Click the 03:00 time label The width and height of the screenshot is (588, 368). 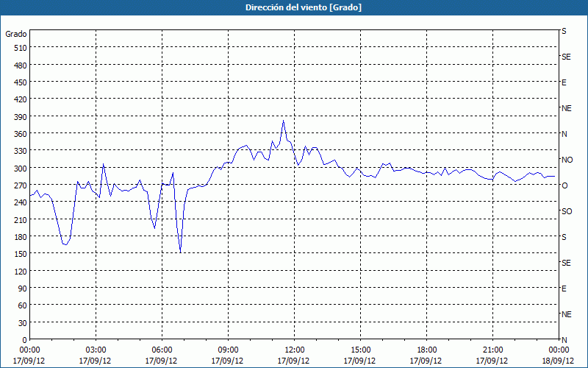click(96, 350)
